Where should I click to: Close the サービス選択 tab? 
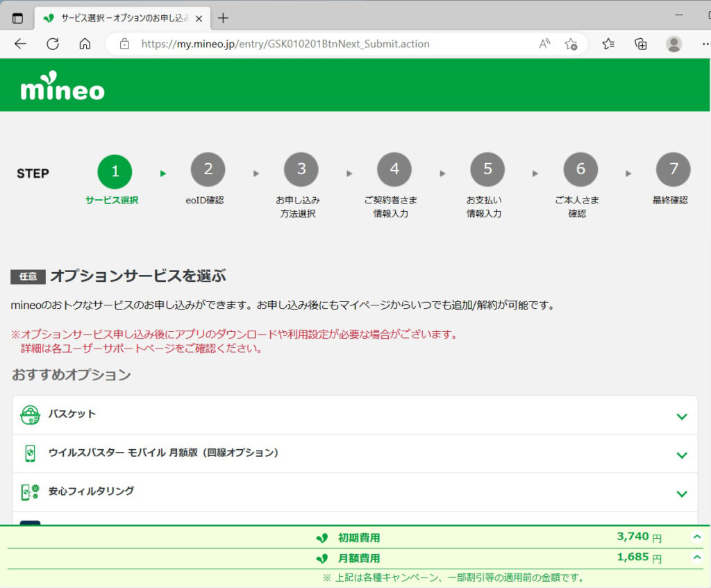click(199, 19)
